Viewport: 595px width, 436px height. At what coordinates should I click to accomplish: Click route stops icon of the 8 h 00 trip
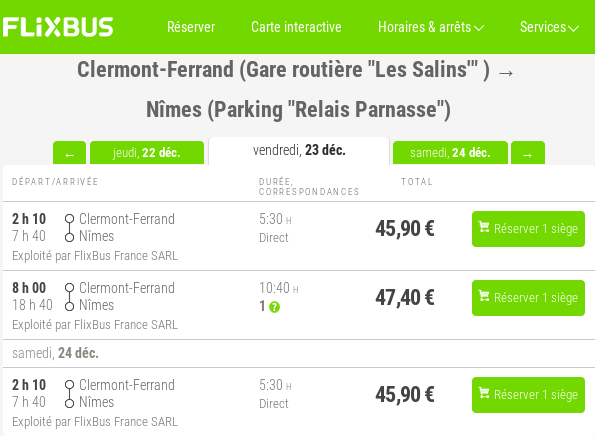69,297
